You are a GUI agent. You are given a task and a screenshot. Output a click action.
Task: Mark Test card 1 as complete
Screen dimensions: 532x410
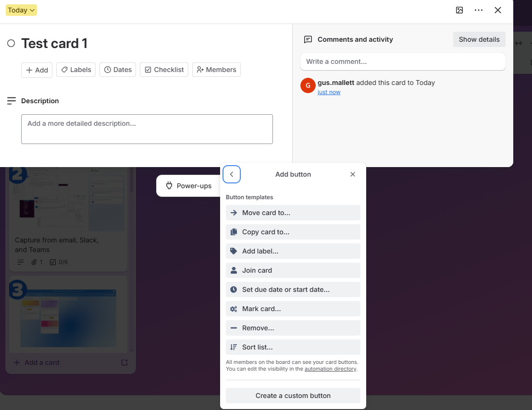pyautogui.click(x=11, y=43)
